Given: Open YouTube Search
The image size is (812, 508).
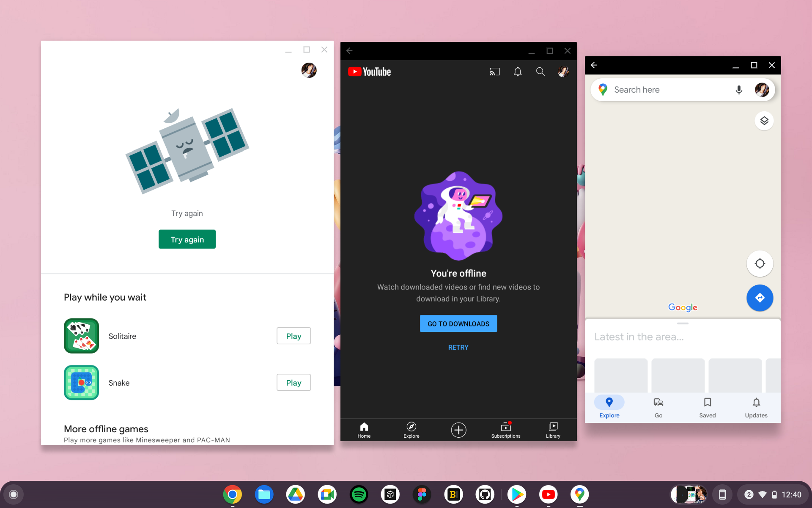Looking at the screenshot, I should point(540,72).
